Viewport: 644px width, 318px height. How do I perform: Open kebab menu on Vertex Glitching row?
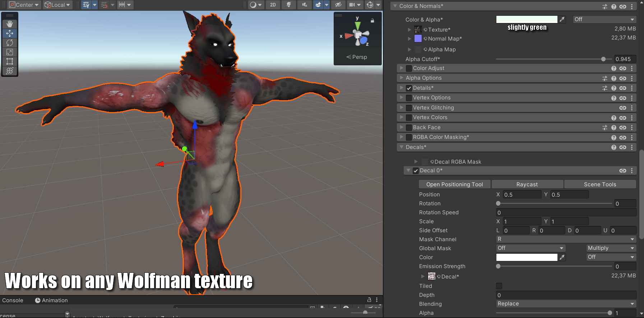[x=632, y=108]
